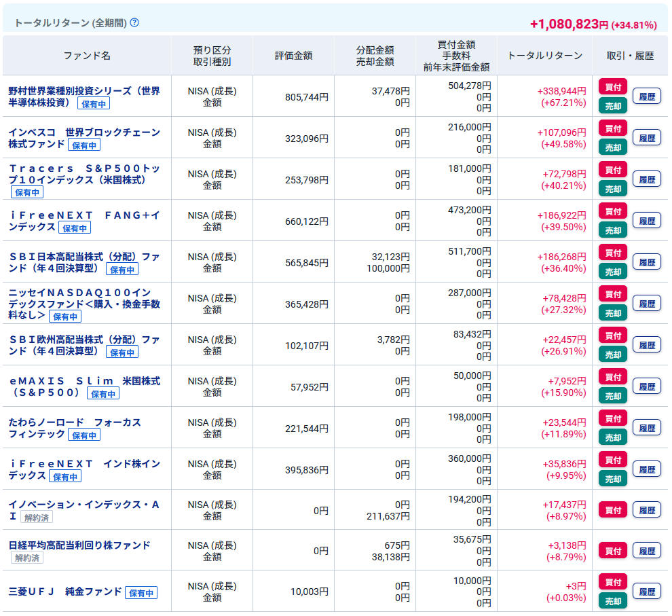This screenshot has width=672, height=616.
Task: Click 買付 for 三菱UFJ 純金ファンド
Action: [x=613, y=582]
